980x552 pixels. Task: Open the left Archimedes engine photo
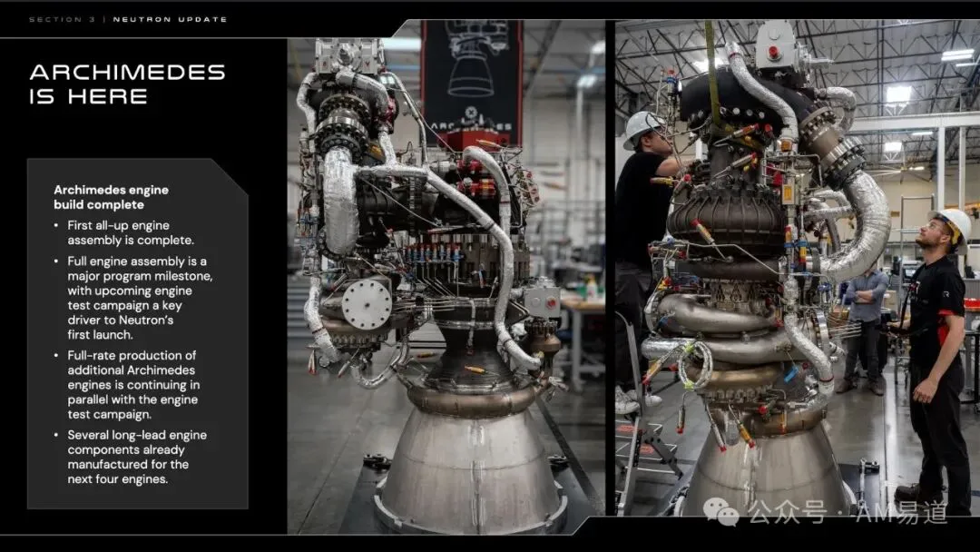click(446, 275)
